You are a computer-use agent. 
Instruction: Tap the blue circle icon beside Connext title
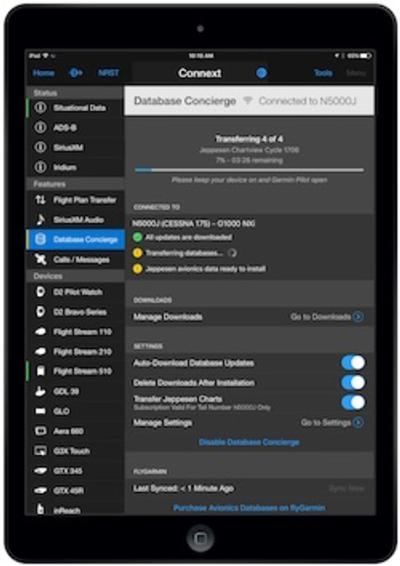pos(261,73)
